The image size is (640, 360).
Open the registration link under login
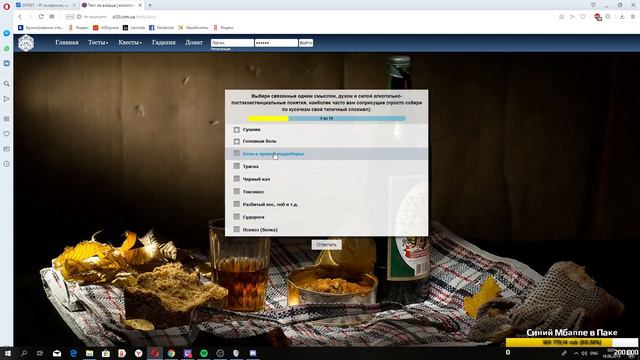tap(221, 49)
